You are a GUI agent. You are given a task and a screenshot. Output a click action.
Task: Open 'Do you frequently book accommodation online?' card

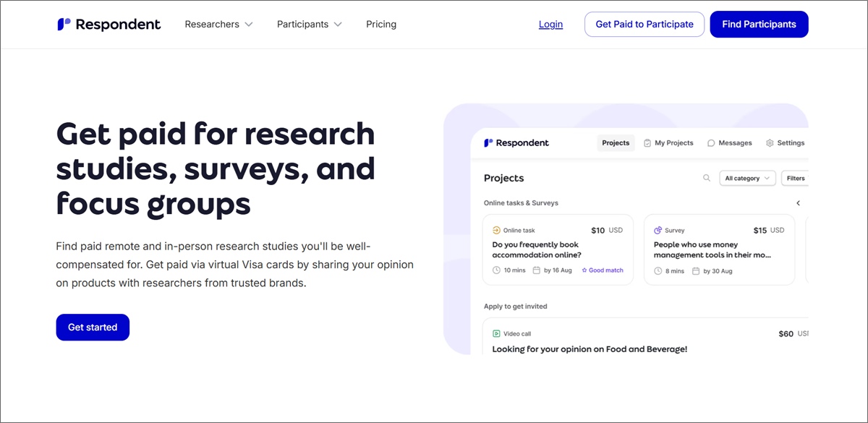pos(558,249)
